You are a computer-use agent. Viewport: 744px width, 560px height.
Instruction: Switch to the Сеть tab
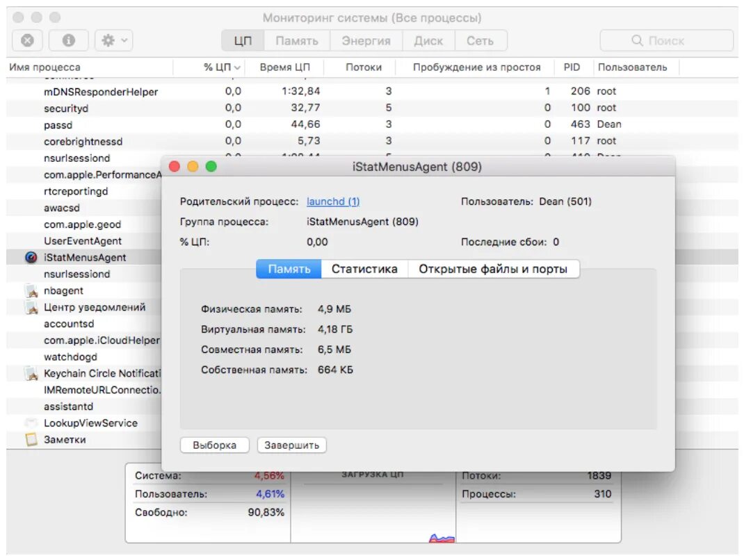point(480,41)
